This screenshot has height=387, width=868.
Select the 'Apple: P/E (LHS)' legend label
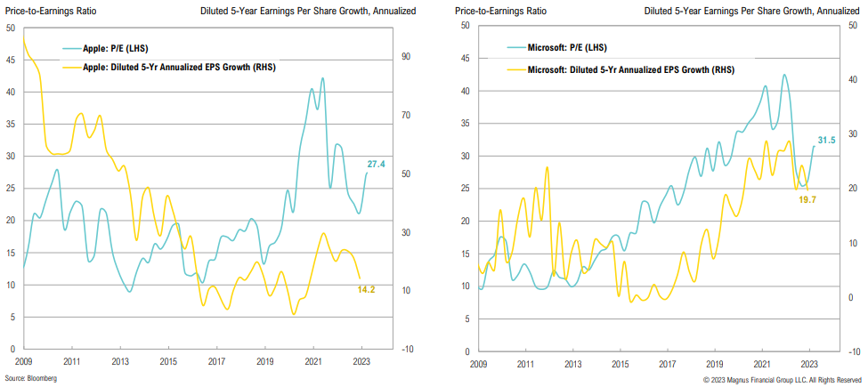[123, 47]
